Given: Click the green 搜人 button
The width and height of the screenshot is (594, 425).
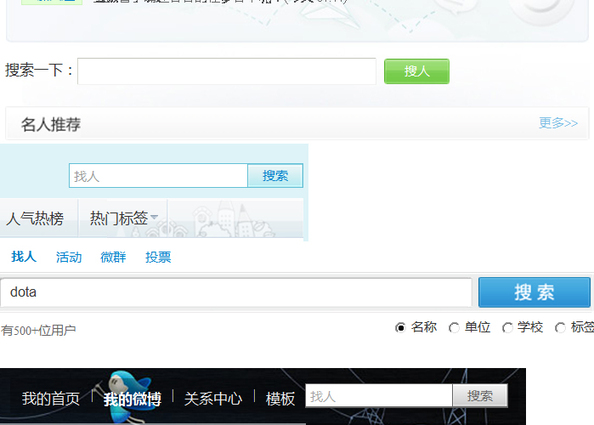Looking at the screenshot, I should 417,71.
